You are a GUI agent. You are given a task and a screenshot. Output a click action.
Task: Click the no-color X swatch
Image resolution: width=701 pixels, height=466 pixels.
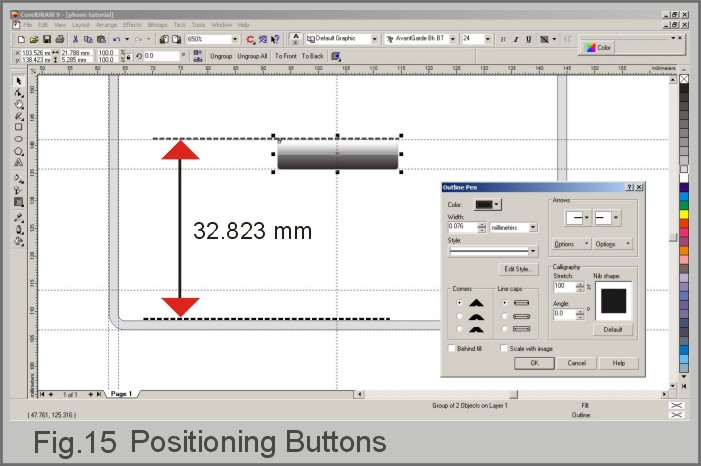(x=684, y=79)
